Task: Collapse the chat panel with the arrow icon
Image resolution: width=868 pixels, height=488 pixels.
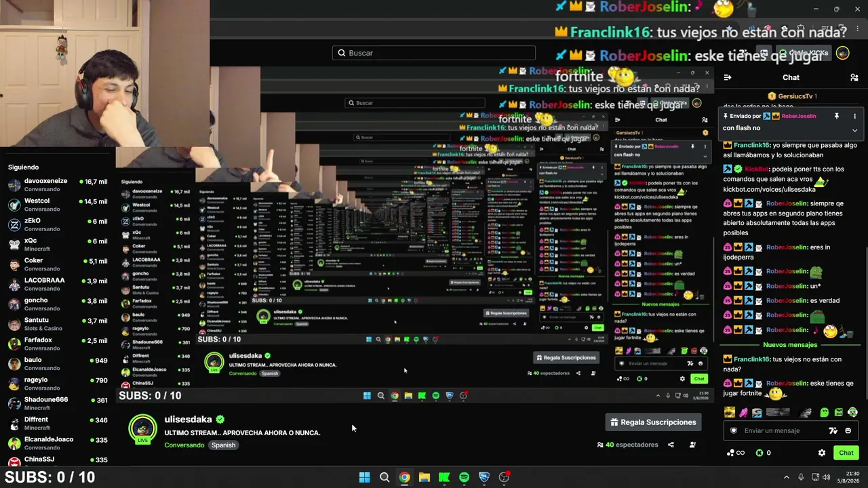Action: tap(728, 77)
